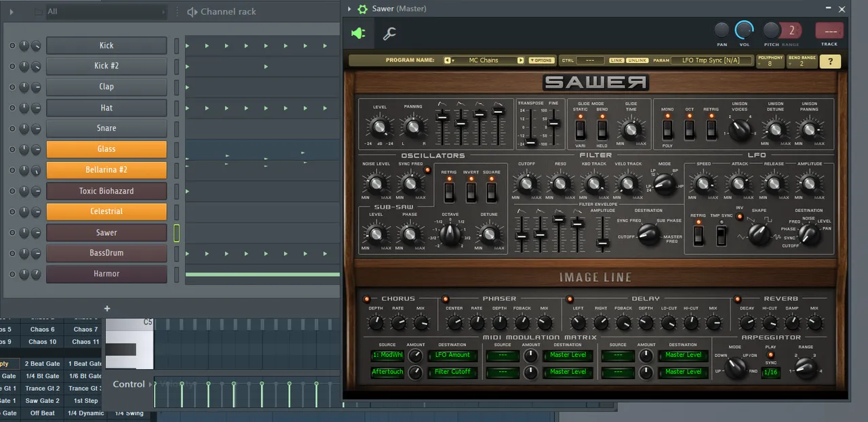Open the LFO Amount destination dropdown
This screenshot has height=422, width=868.
point(452,355)
